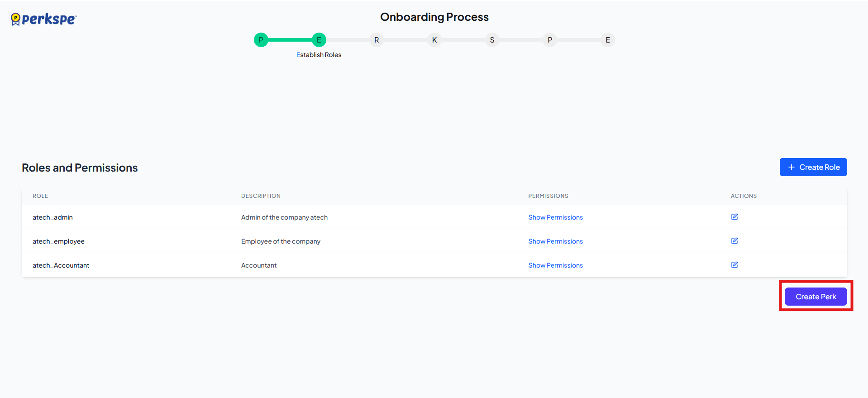The height and width of the screenshot is (398, 868).
Task: Click the edit icon for atech_admin role
Action: click(734, 217)
